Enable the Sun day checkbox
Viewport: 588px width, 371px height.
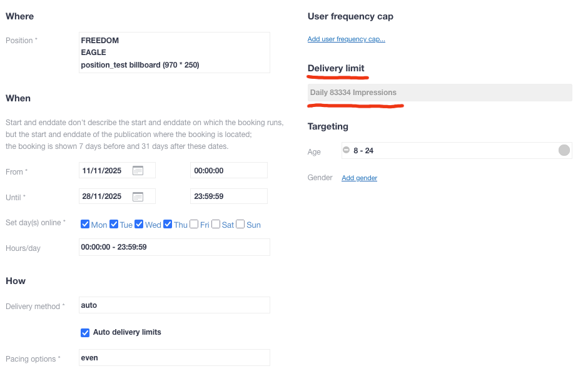(240, 224)
